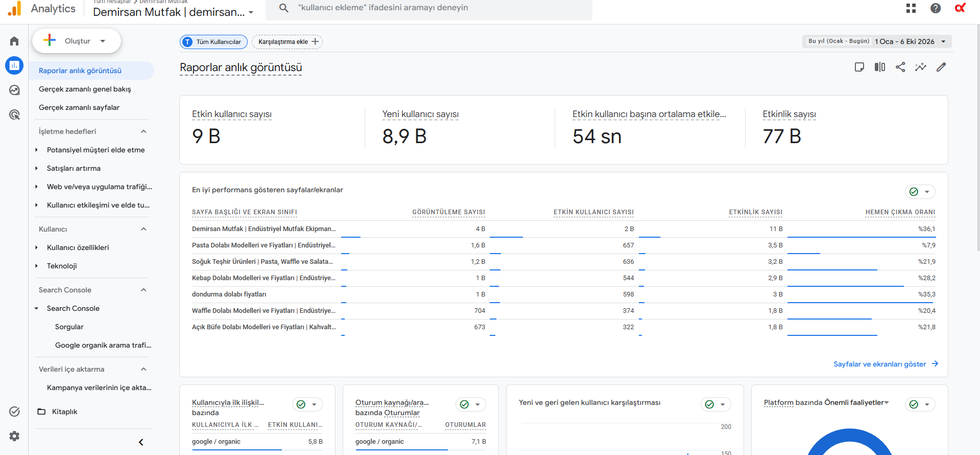Open the data quality status icon beside Kitaplık
This screenshot has width=980, height=455.
tap(14, 412)
